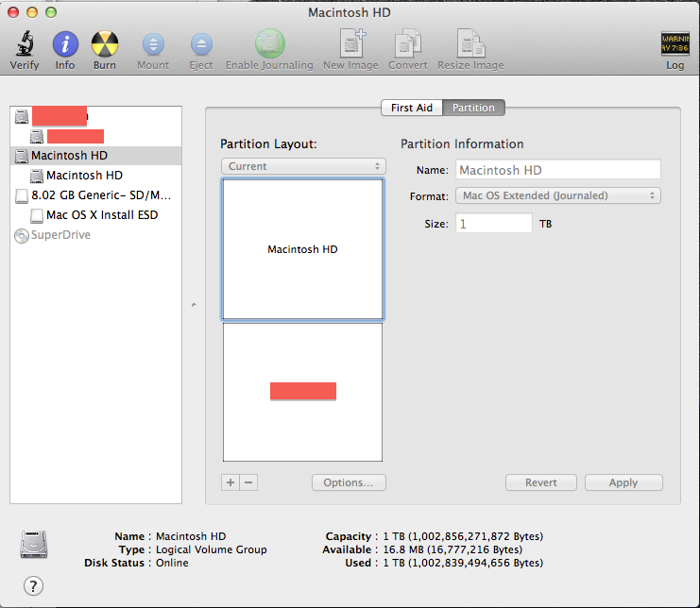This screenshot has height=608, width=700.
Task: Close the window with the red button
Action: tap(13, 12)
